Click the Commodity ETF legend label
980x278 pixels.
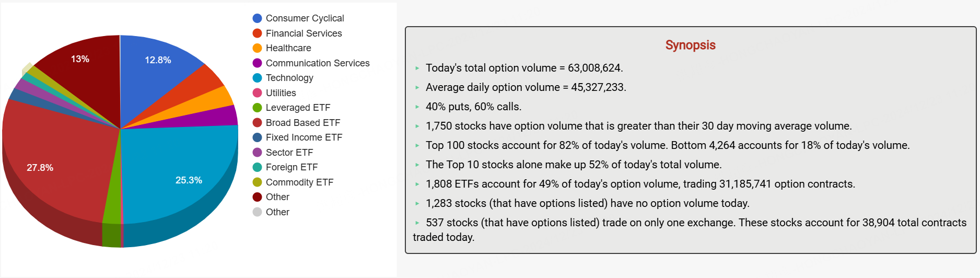(299, 182)
